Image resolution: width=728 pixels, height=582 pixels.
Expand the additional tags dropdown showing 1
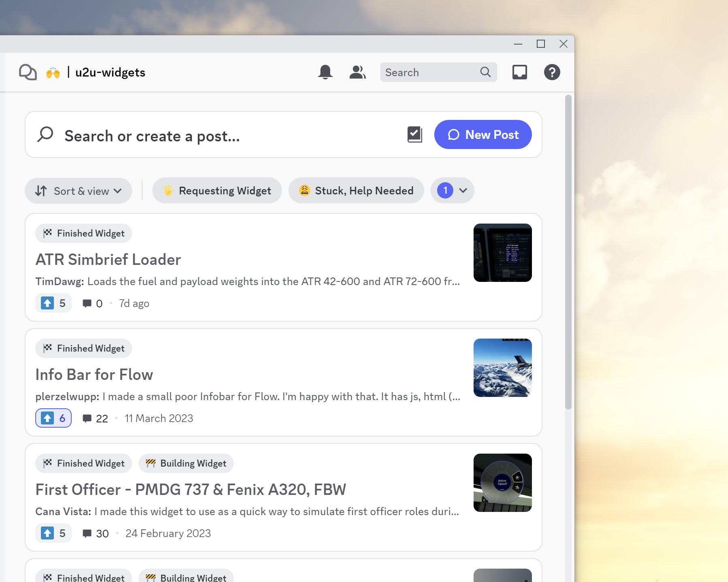pos(453,190)
